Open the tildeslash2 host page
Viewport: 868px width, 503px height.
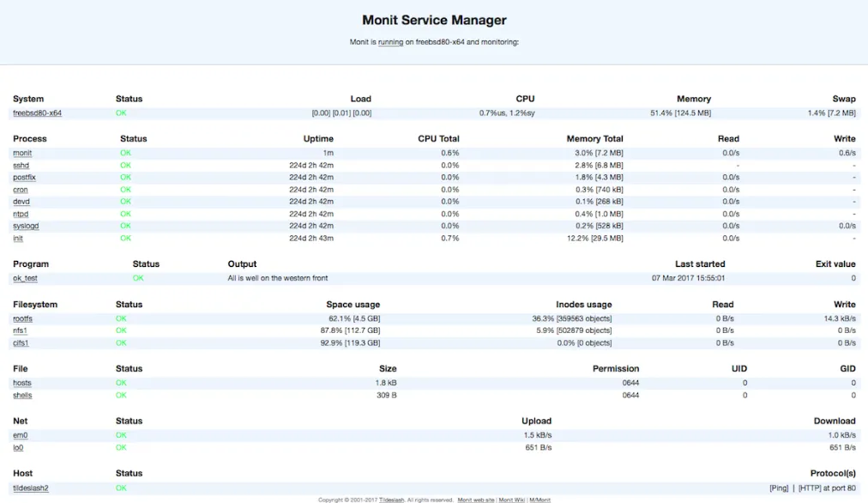[x=30, y=488]
